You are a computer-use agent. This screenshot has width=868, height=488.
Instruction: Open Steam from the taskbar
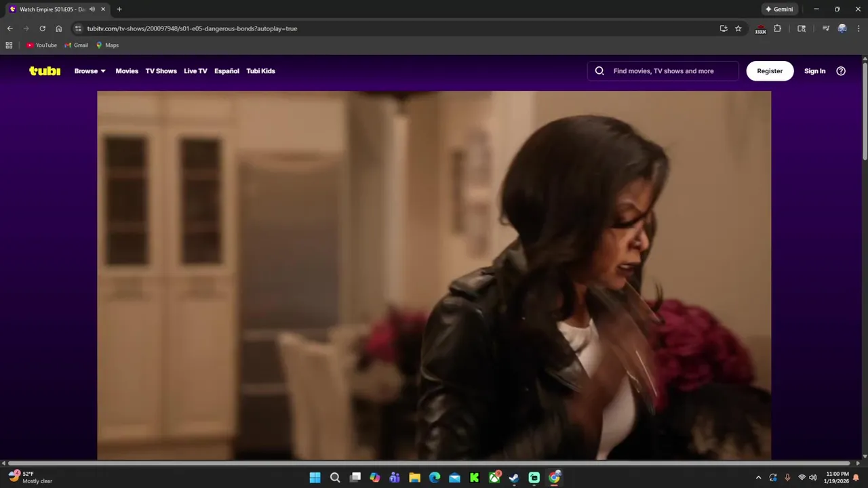tap(514, 478)
